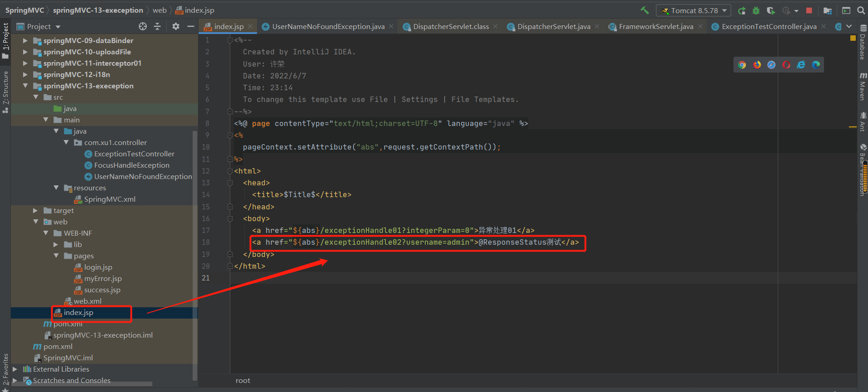Click the Build Project hammer icon
This screenshot has width=868, height=392.
click(645, 10)
